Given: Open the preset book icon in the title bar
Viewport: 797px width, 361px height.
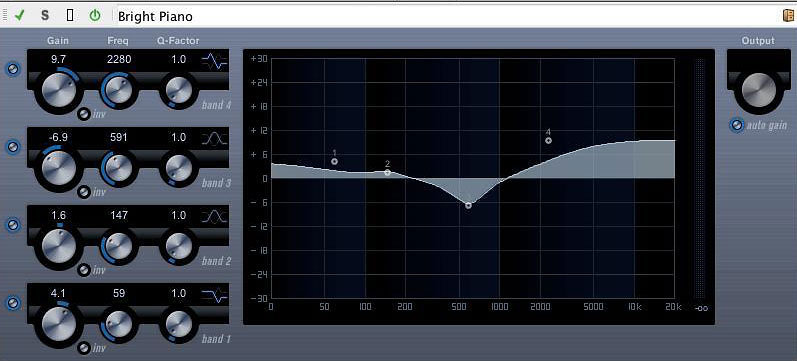Looking at the screenshot, I should [x=788, y=15].
